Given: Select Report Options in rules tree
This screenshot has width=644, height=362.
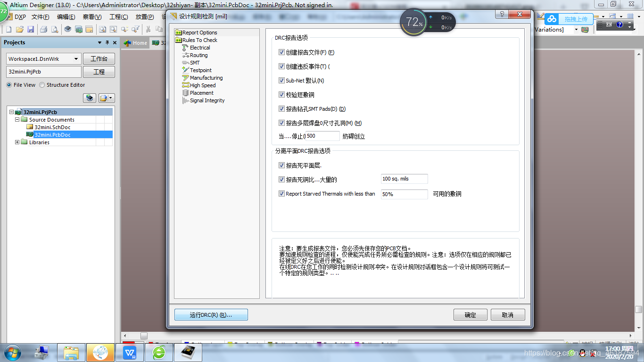Looking at the screenshot, I should pos(200,33).
